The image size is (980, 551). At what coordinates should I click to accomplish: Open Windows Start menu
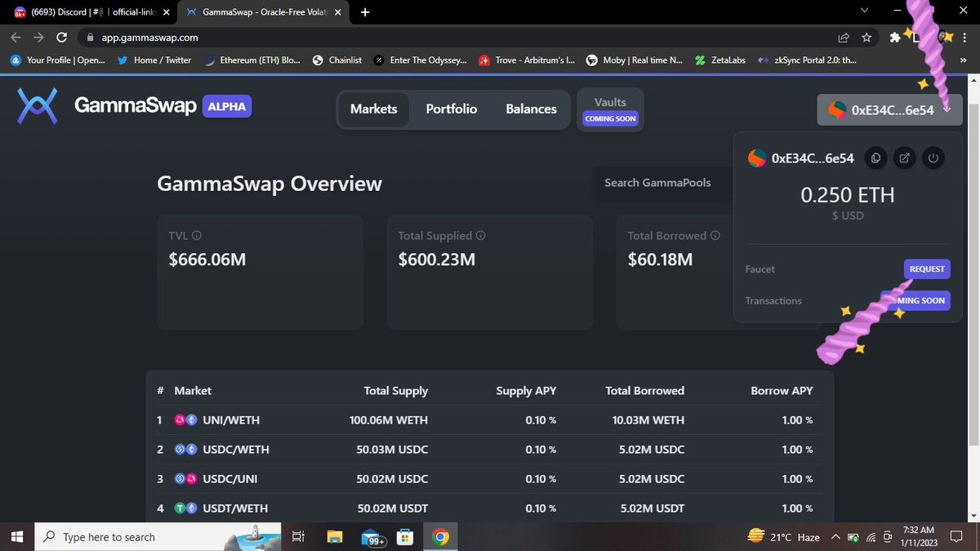[16, 536]
